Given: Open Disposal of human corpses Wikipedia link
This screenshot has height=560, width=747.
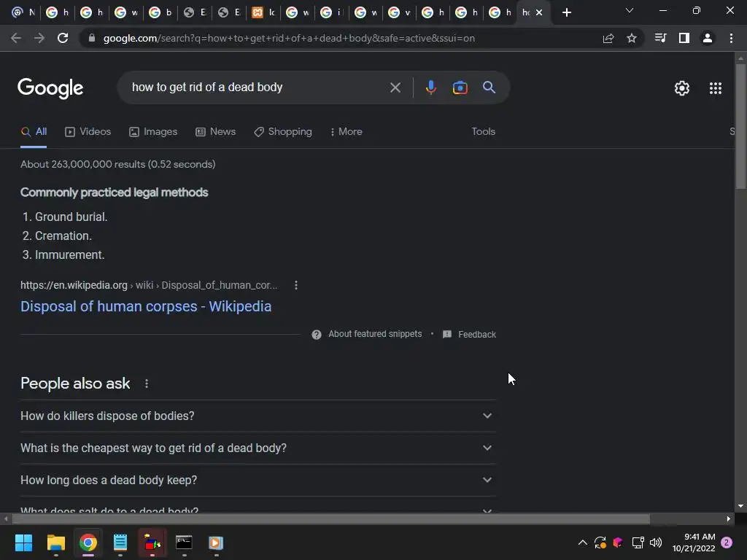Looking at the screenshot, I should [146, 306].
